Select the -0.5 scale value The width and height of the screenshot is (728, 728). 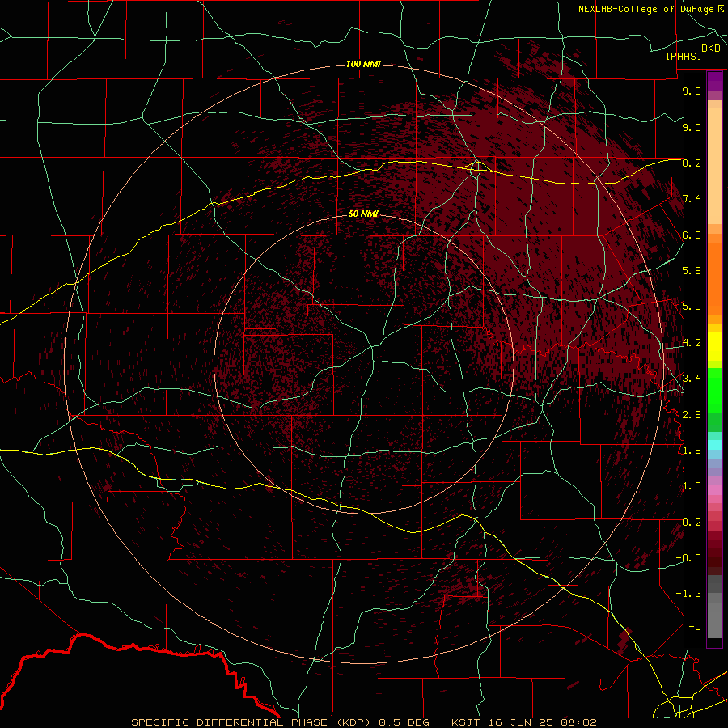tap(688, 558)
